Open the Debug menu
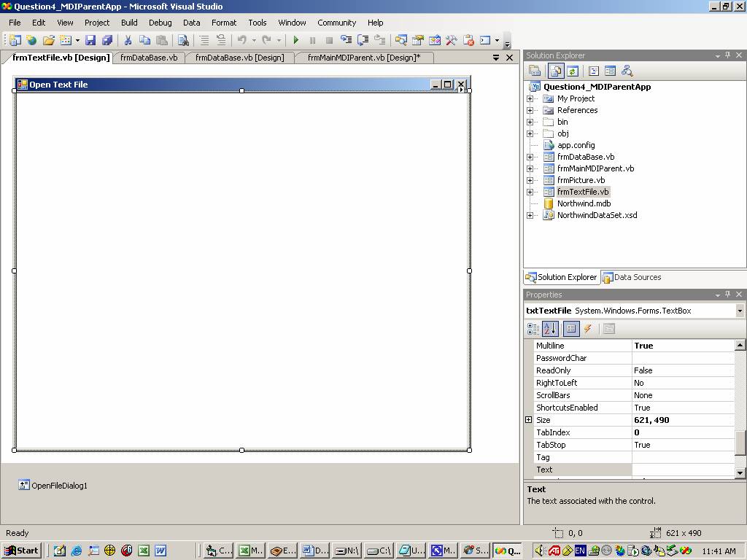 tap(160, 23)
